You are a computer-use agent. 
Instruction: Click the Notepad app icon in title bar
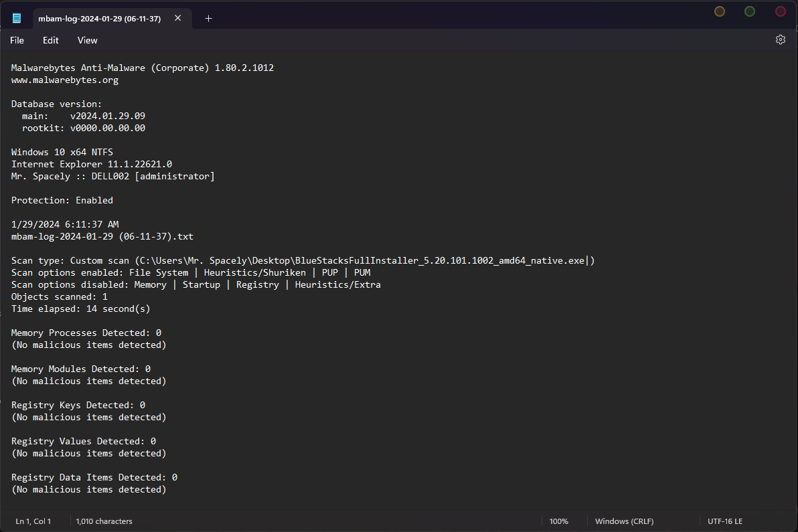click(x=17, y=18)
